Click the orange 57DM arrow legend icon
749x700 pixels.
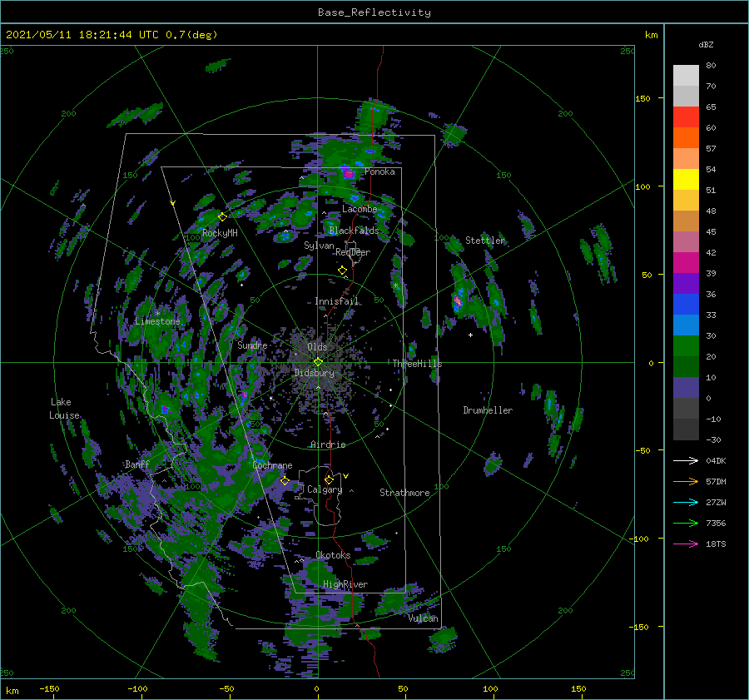[686, 482]
